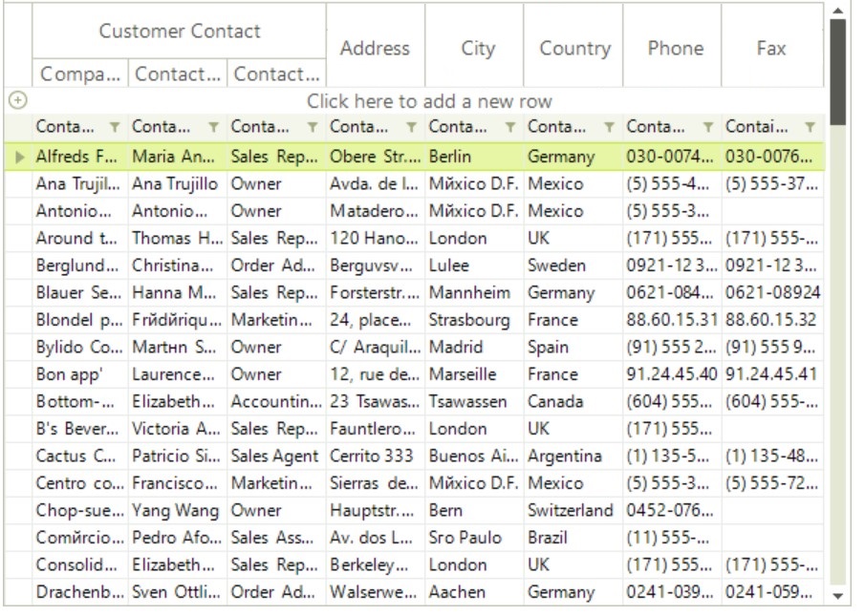Click the Customer Contact group header
Screen dimensions: 865x616
point(180,32)
